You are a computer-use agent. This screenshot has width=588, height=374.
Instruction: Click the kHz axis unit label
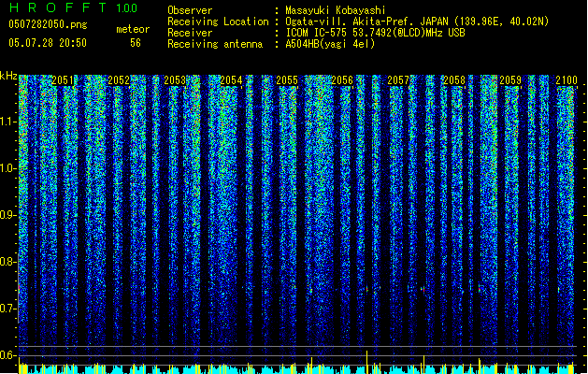tap(8, 76)
